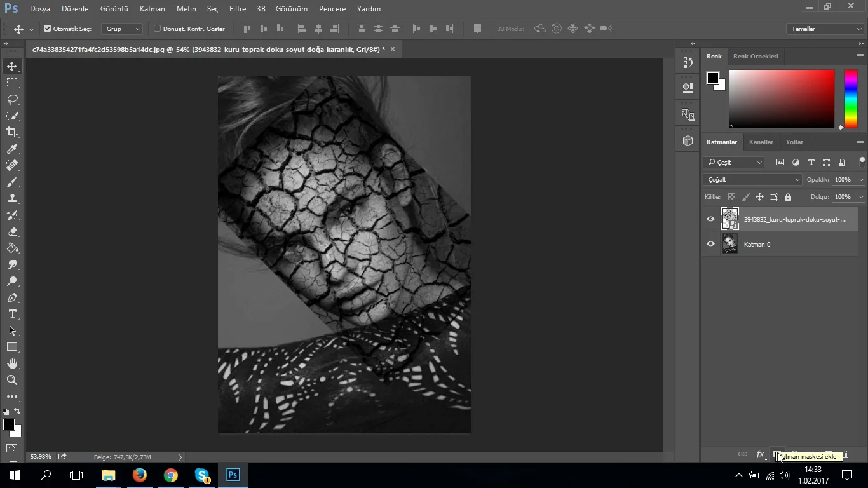Viewport: 868px width, 488px height.
Task: Open the Opaklık slider dropdown arrow
Action: point(861,180)
